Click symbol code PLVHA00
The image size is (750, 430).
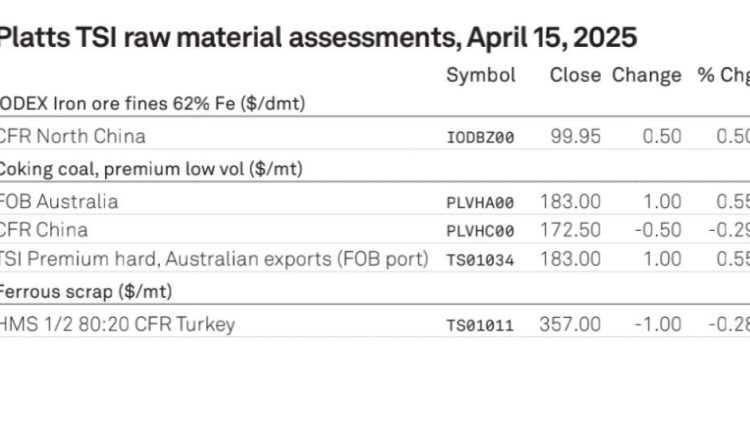(x=480, y=203)
